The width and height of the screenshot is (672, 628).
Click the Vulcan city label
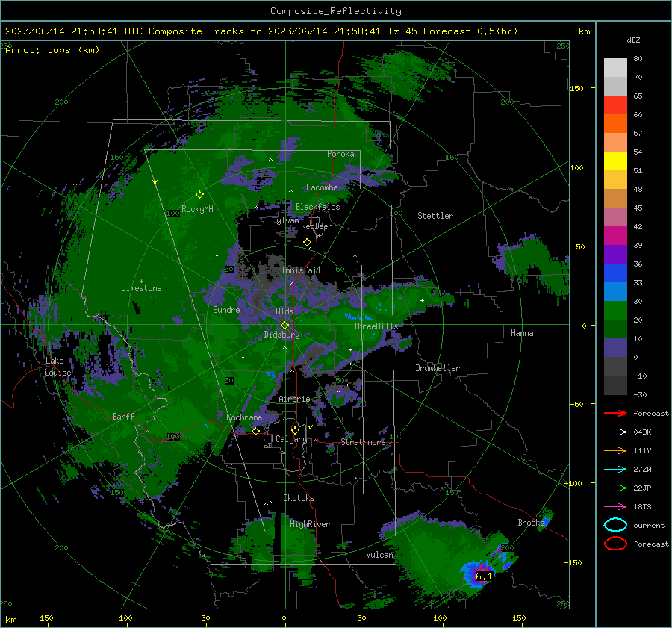(379, 555)
